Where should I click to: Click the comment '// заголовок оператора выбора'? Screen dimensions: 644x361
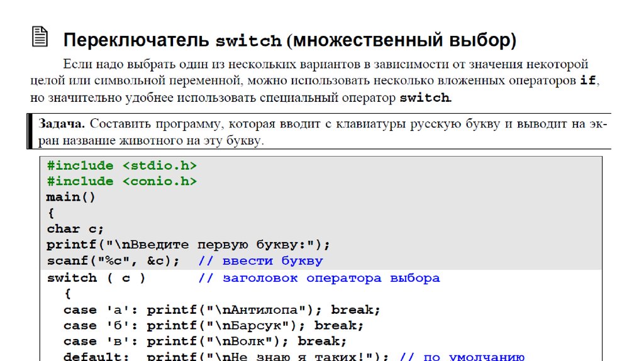pyautogui.click(x=319, y=278)
